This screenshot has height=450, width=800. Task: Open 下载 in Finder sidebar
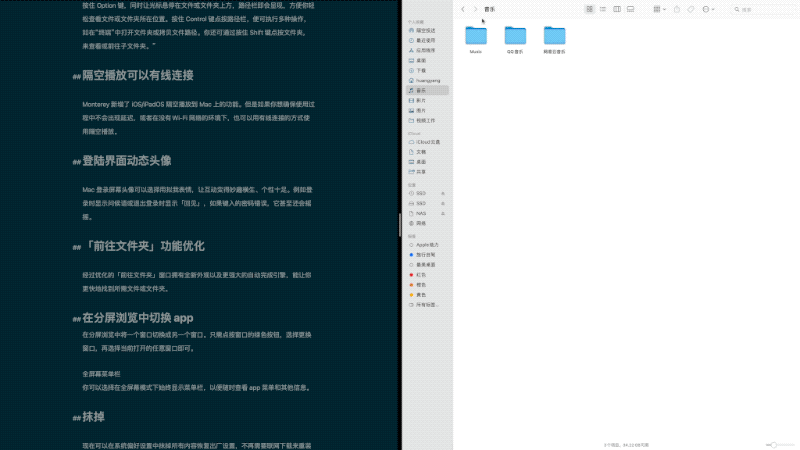click(x=427, y=70)
